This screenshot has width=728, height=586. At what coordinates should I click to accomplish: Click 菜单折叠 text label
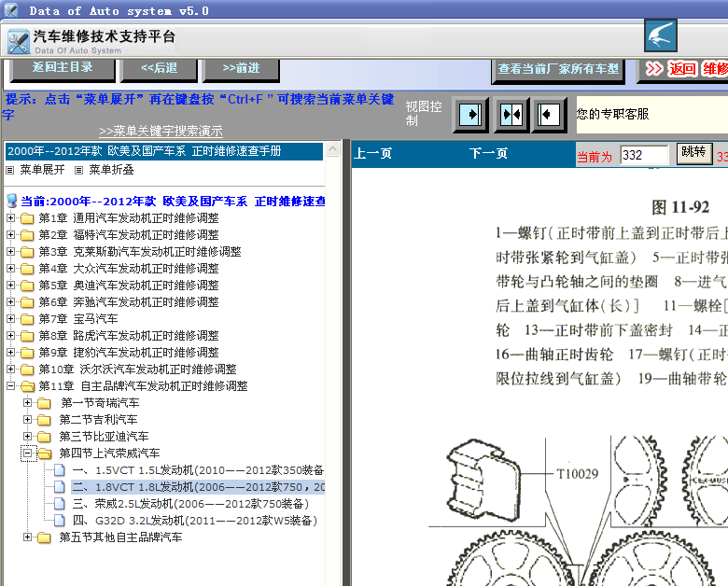click(x=111, y=170)
